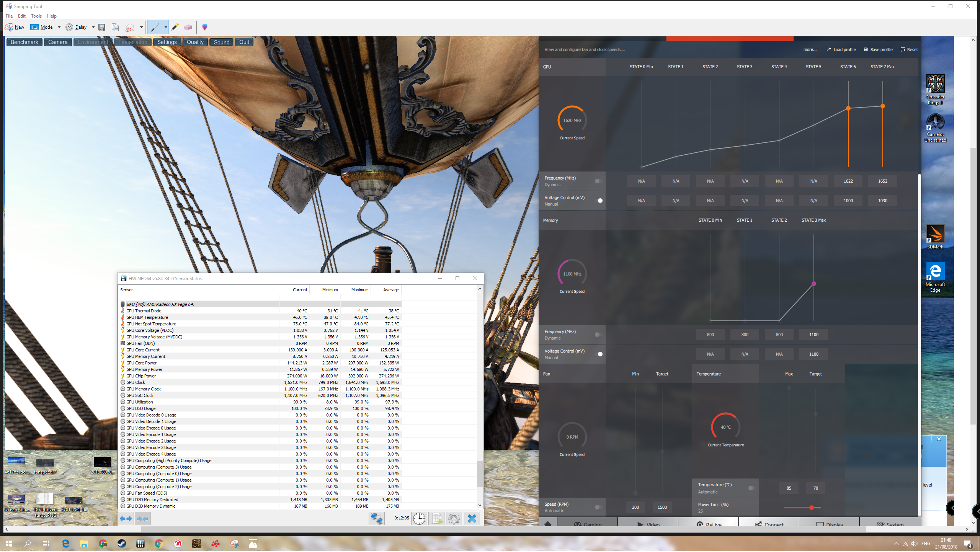
Task: Click GPU State 7 voltage field 1030
Action: coord(883,201)
